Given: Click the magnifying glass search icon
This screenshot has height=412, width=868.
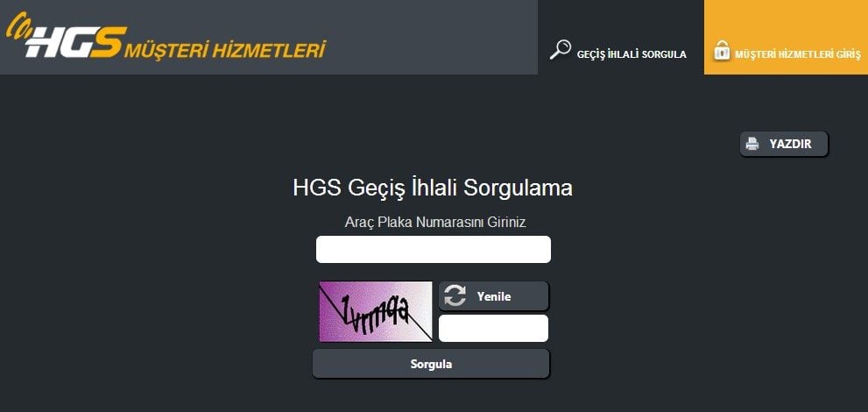Looking at the screenshot, I should tap(560, 49).
